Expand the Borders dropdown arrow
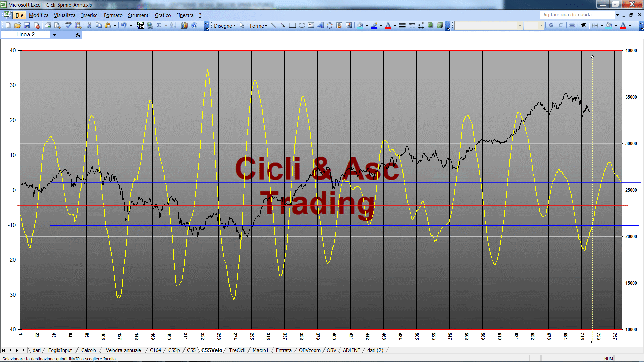The image size is (644, 362). point(602,25)
